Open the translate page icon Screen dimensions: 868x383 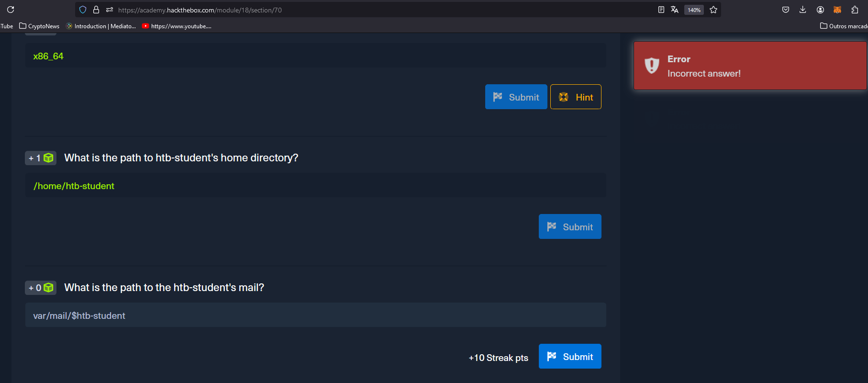675,10
